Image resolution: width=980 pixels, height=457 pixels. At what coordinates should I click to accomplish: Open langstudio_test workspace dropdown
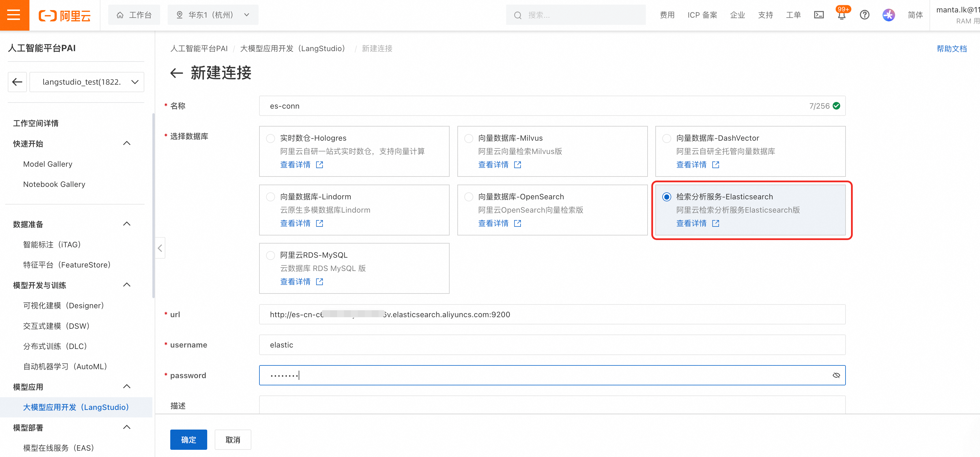tap(87, 82)
